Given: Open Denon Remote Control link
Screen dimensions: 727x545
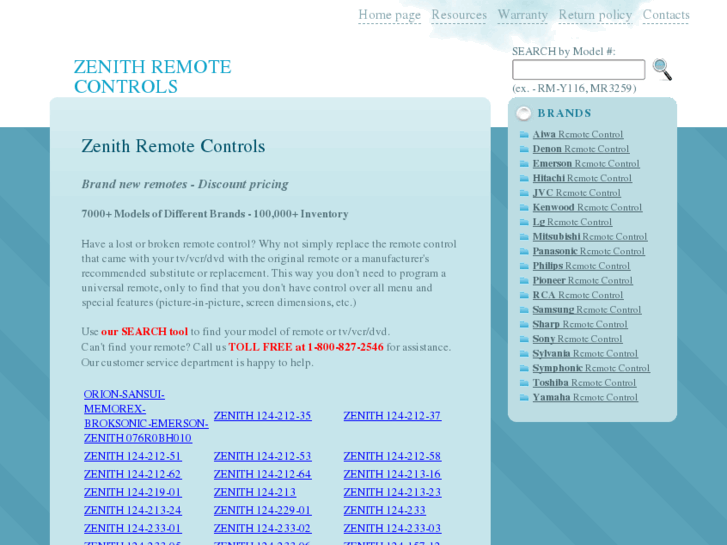Looking at the screenshot, I should click(x=581, y=149).
